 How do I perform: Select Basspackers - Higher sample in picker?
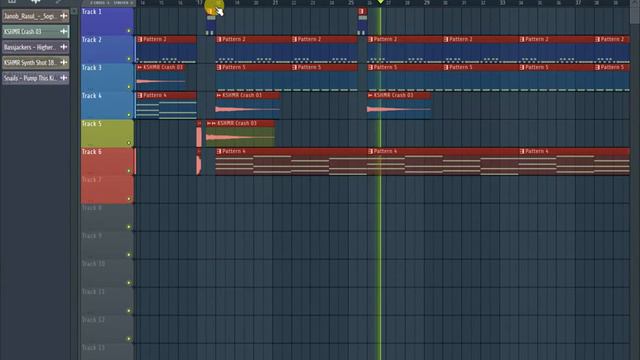click(x=36, y=47)
